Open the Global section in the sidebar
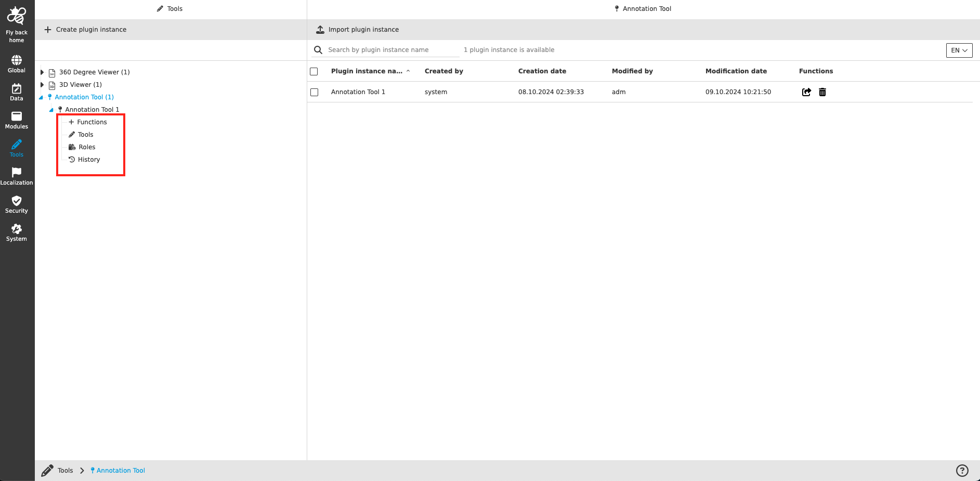The width and height of the screenshot is (980, 481). pyautogui.click(x=17, y=62)
